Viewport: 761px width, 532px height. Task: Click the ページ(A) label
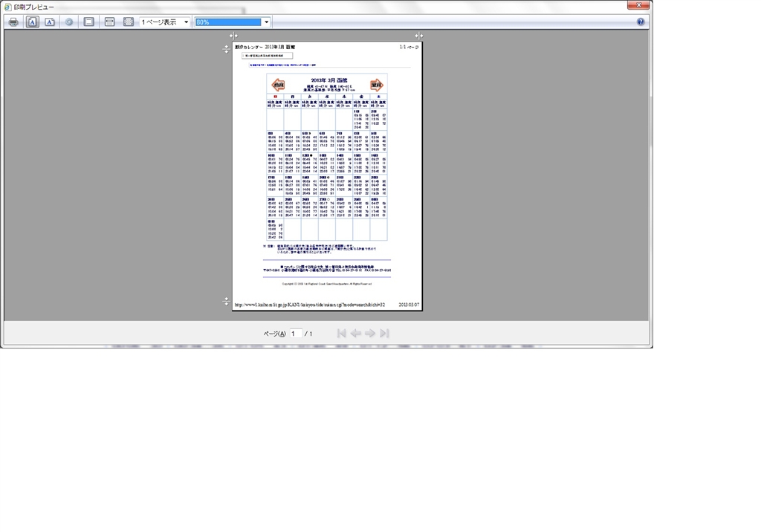click(x=274, y=334)
